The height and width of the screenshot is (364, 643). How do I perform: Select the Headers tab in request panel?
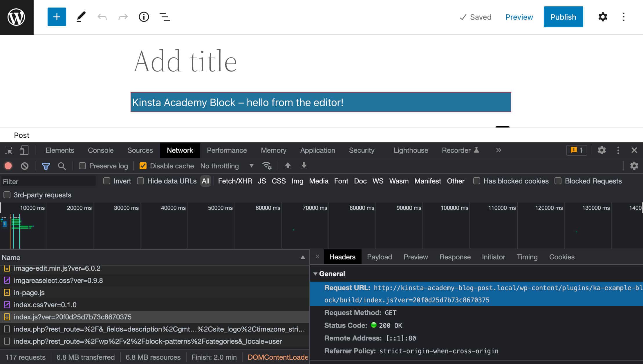pos(342,257)
